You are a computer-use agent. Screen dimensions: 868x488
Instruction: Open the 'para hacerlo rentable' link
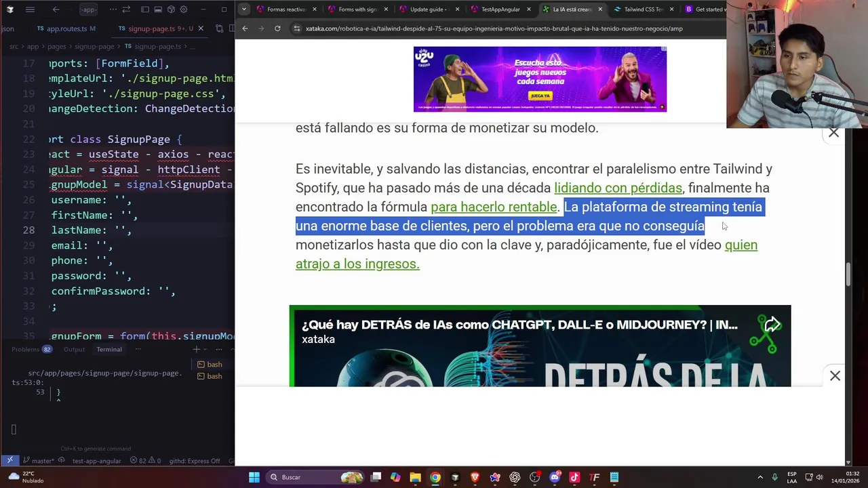pyautogui.click(x=494, y=207)
